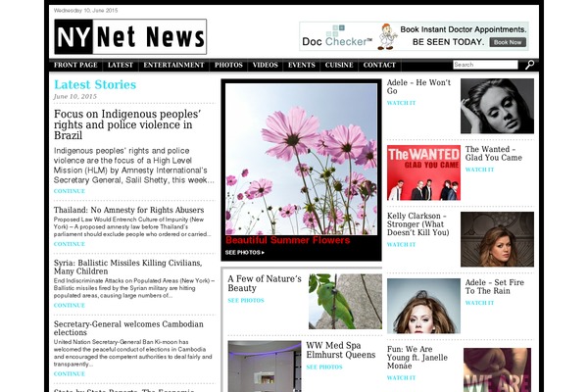This screenshot has height=392, width=588.
Task: Click See Photos for WW Med Spa
Action: tap(324, 367)
